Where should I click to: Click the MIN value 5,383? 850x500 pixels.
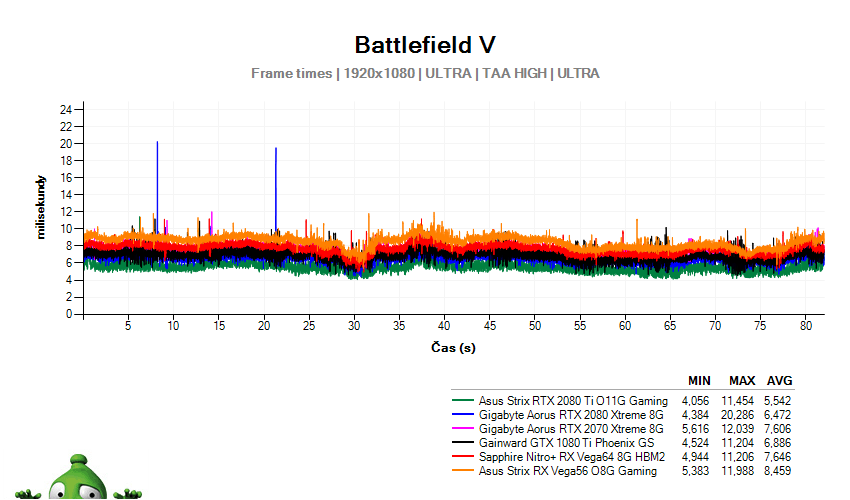tap(695, 471)
